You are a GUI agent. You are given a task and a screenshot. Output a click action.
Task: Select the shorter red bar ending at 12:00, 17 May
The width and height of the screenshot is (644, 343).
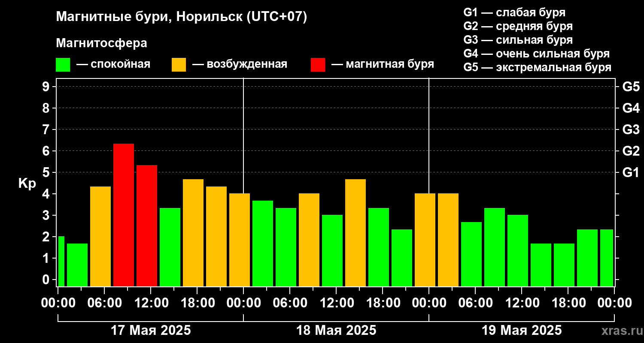[x=147, y=226]
